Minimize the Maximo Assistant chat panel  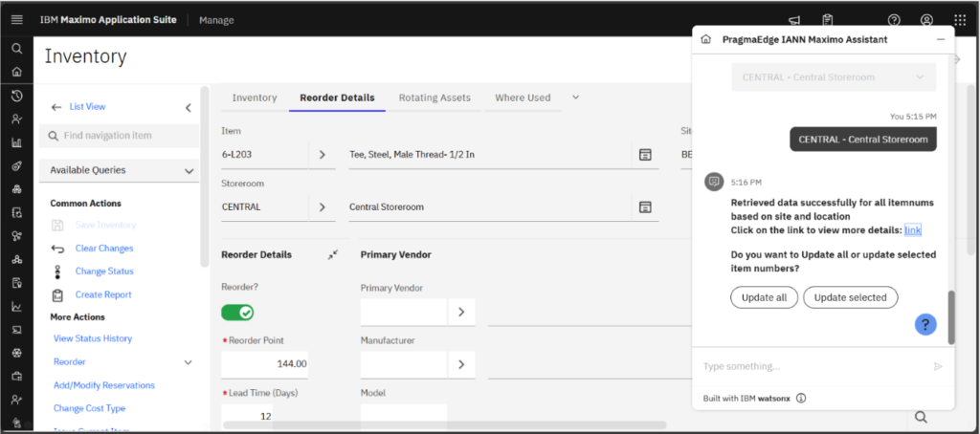click(940, 39)
